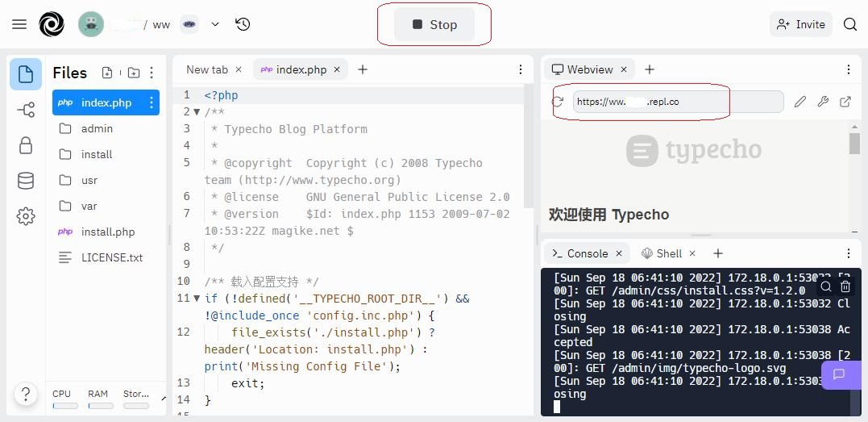Close the New tab tab
Image resolution: width=868 pixels, height=422 pixels.
239,69
